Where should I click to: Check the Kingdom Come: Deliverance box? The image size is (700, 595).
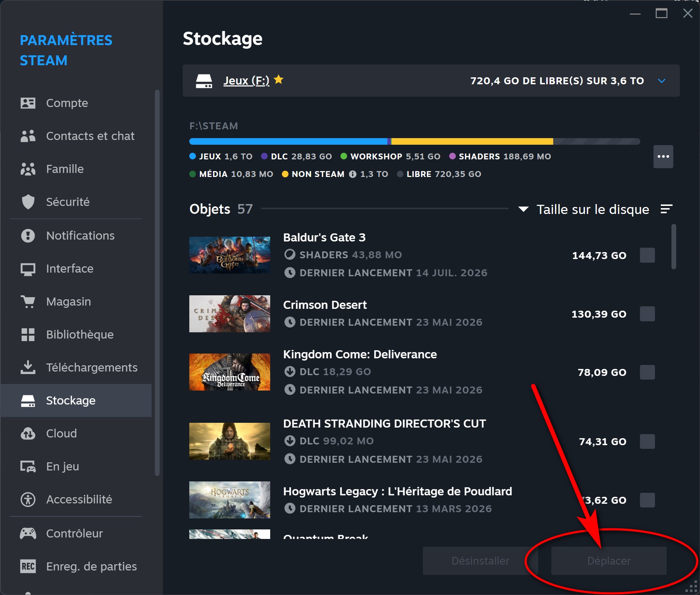click(x=647, y=372)
